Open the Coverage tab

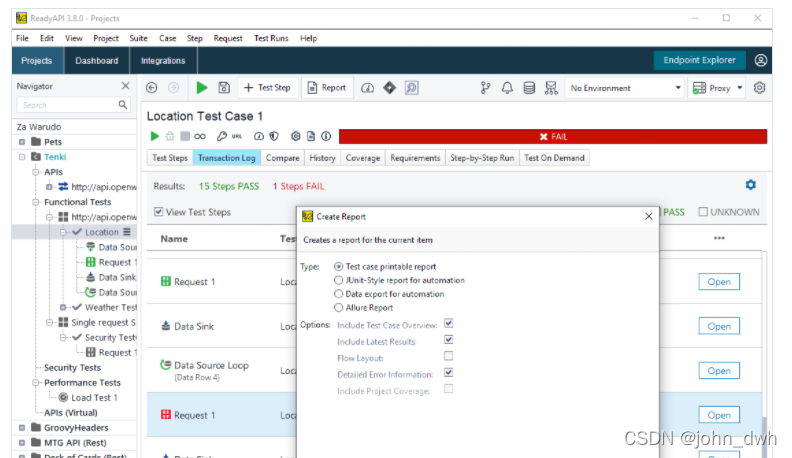coord(363,158)
